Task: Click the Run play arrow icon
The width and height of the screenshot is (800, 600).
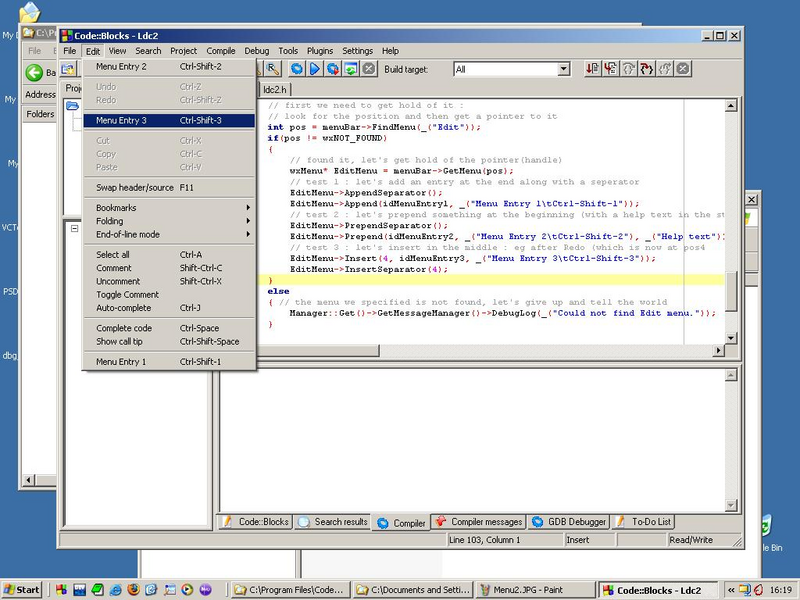Action: point(315,69)
